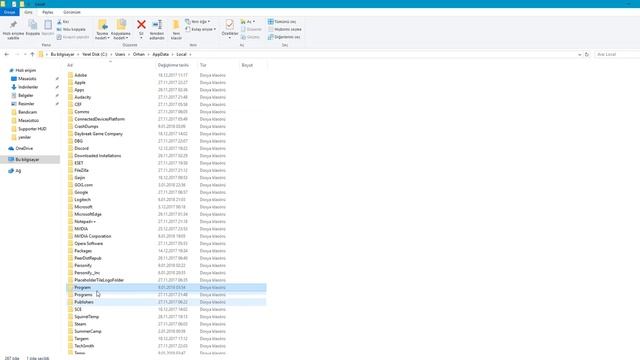The width and height of the screenshot is (640, 360).
Task: Select the Adobe folder
Action: click(x=80, y=75)
